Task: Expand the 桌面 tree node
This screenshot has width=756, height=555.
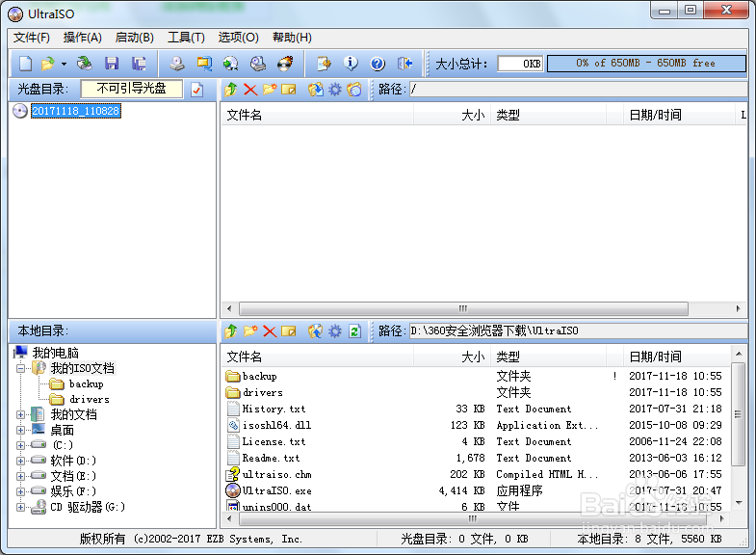Action: pyautogui.click(x=20, y=430)
